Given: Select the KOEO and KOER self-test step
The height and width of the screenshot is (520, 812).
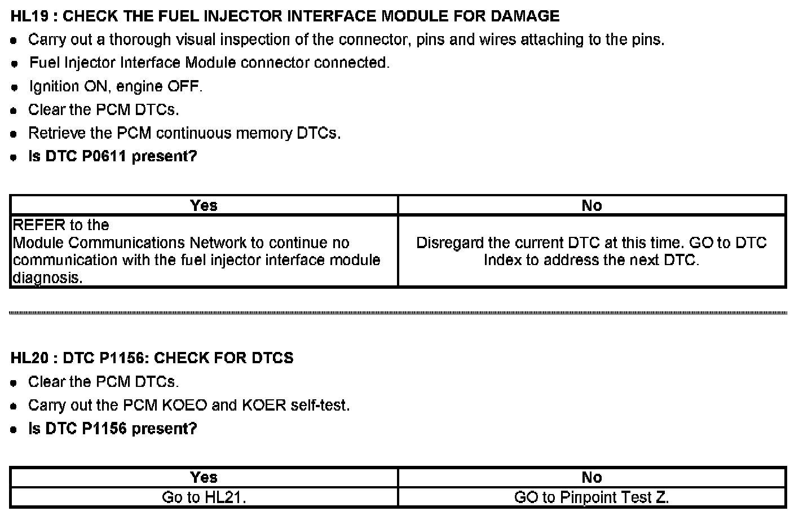Looking at the screenshot, I should pos(188,406).
